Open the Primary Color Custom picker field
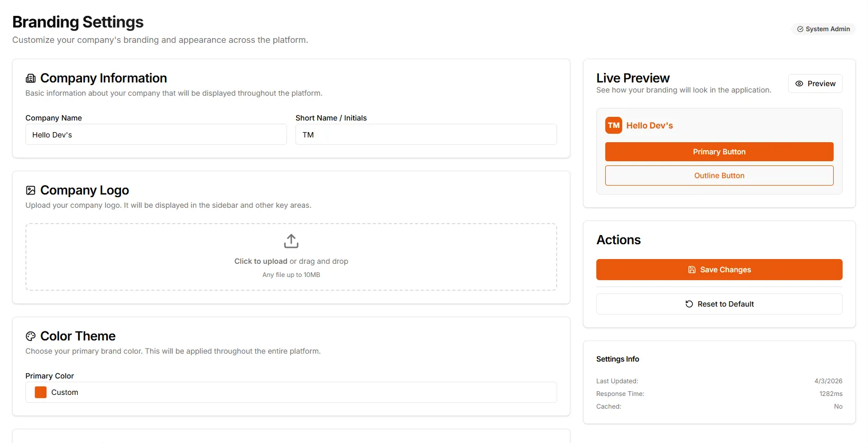Image resolution: width=868 pixels, height=443 pixels. point(291,392)
